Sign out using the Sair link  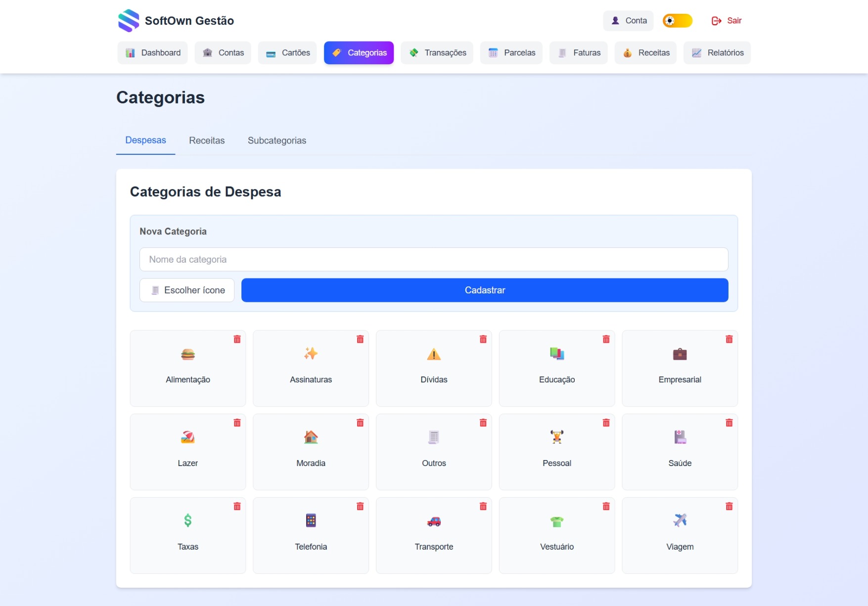(x=726, y=21)
